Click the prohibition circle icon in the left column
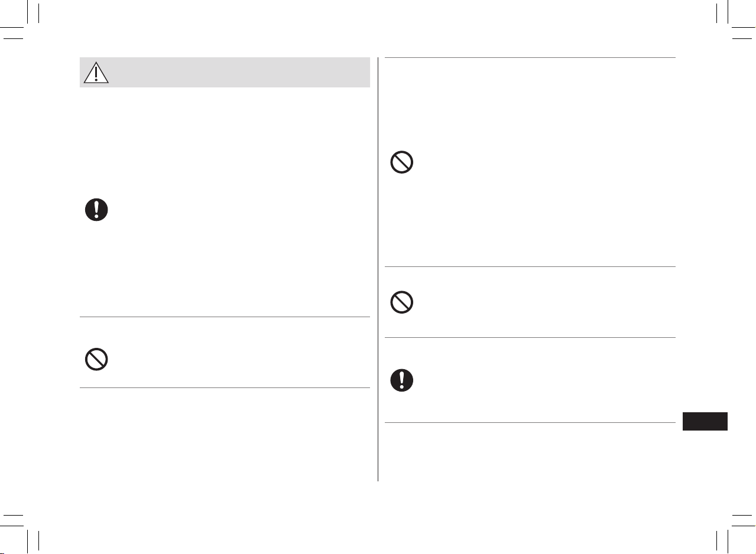Image resolution: width=756 pixels, height=554 pixels. [x=96, y=360]
